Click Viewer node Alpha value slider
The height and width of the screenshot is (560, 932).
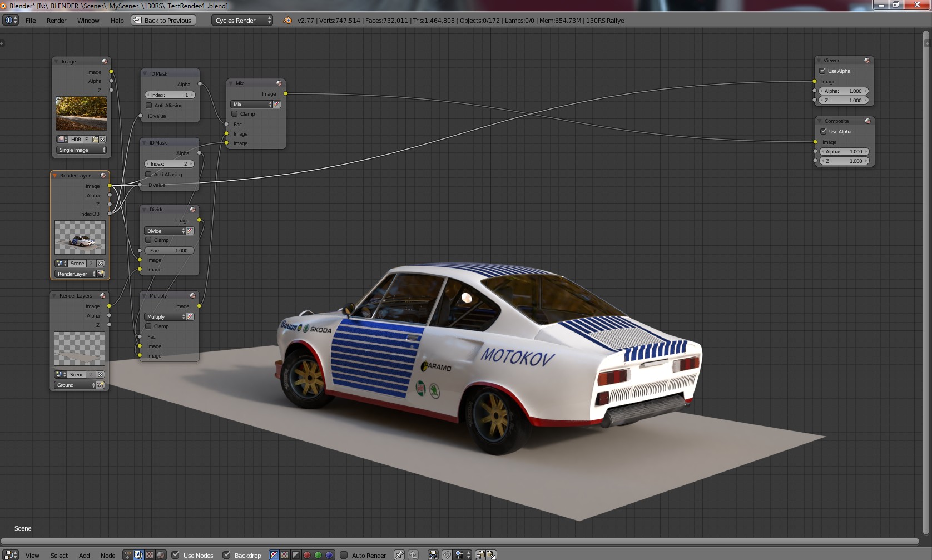point(844,91)
